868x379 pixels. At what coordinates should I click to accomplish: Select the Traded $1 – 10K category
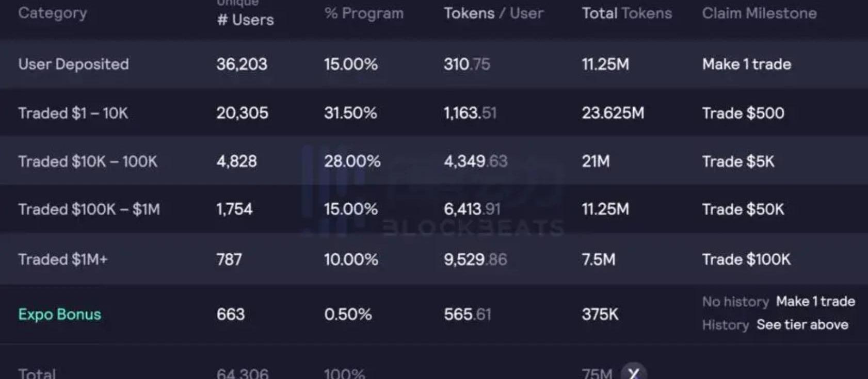[x=73, y=113]
